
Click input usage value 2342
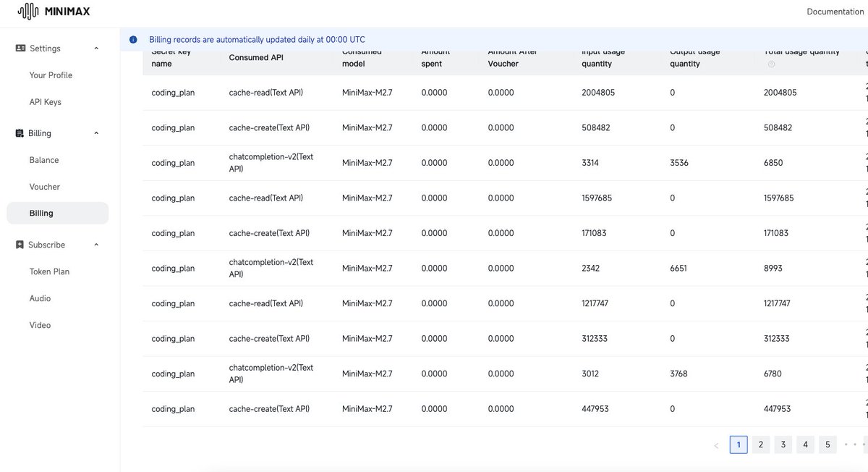tap(590, 268)
